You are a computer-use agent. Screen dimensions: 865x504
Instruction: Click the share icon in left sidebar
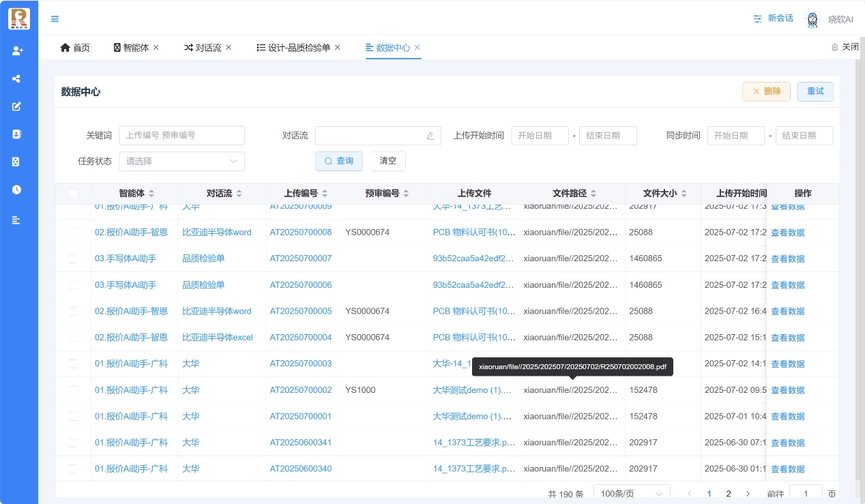[x=17, y=78]
